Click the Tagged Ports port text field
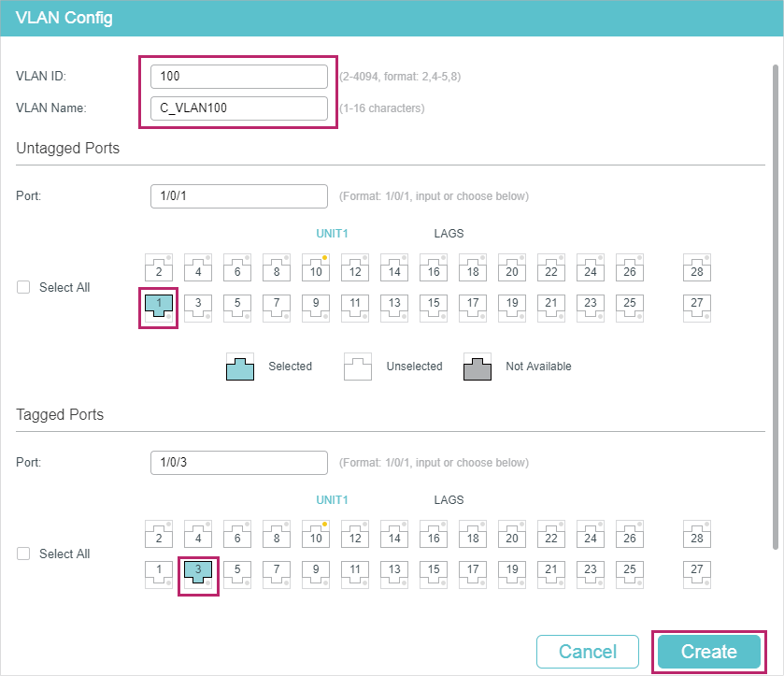 click(x=239, y=462)
